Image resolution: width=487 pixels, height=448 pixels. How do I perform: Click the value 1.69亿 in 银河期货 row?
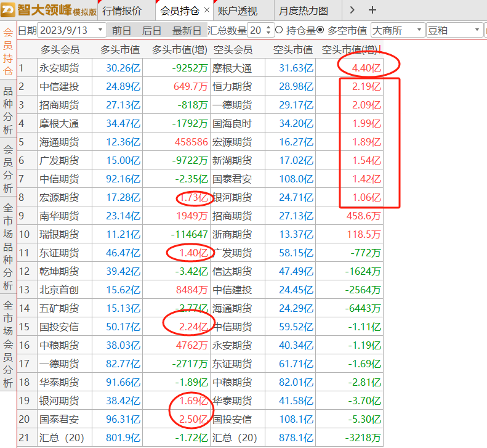(x=193, y=401)
